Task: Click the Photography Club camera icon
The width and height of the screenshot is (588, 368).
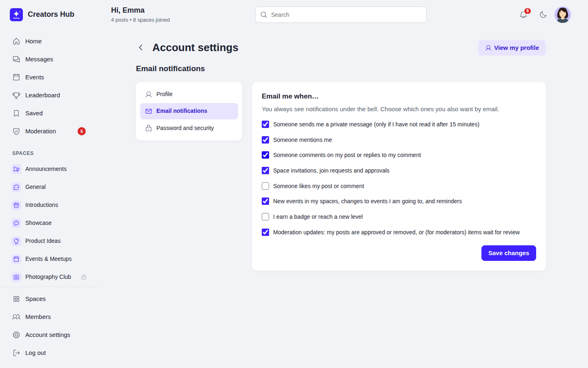Action: point(16,277)
